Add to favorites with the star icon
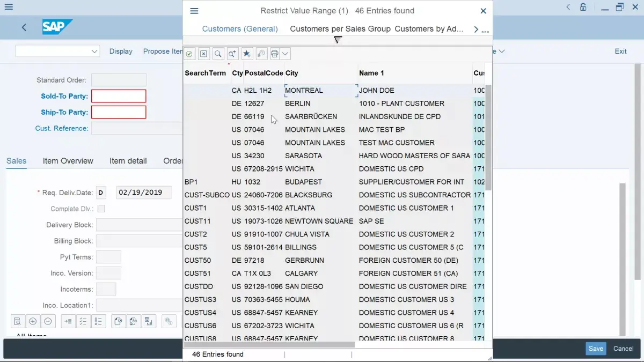The height and width of the screenshot is (362, 644). coord(247,54)
